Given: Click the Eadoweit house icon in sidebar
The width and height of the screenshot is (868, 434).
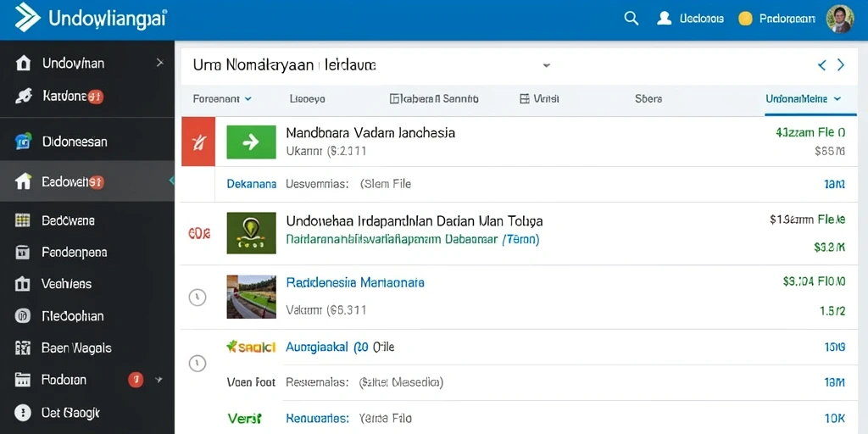Looking at the screenshot, I should pos(23,181).
